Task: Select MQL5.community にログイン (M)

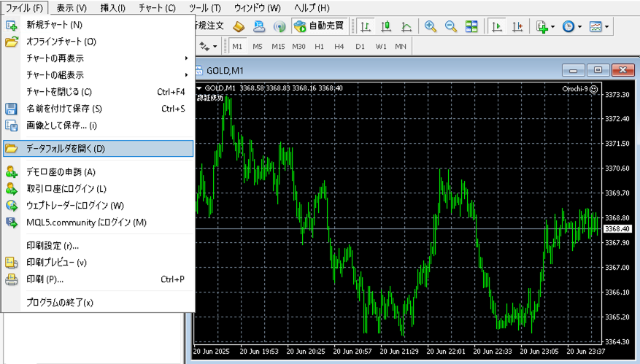Action: tap(98, 222)
